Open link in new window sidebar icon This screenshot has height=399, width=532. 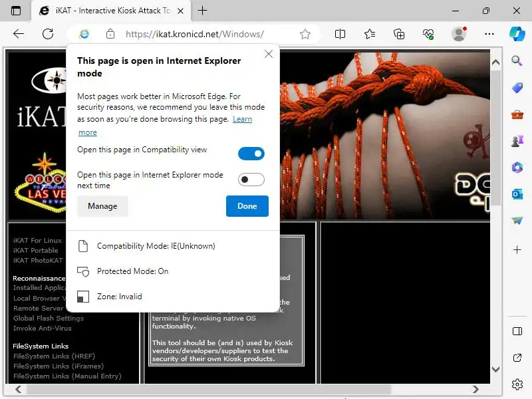click(x=517, y=358)
